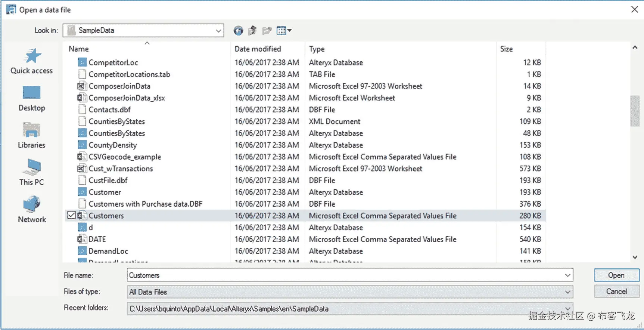Expand the Recent folders dropdown
644x330 pixels.
(567, 309)
